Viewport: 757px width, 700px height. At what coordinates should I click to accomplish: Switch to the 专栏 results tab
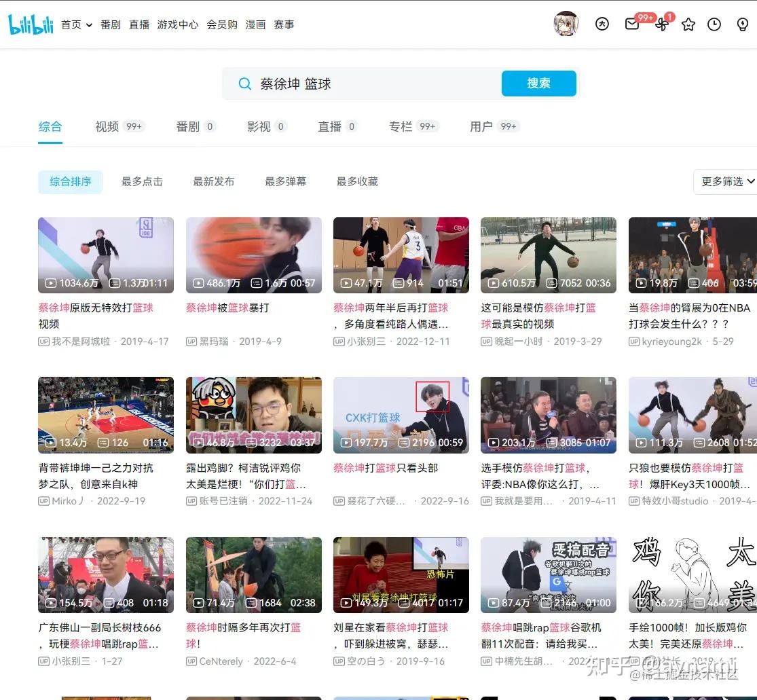coord(413,126)
